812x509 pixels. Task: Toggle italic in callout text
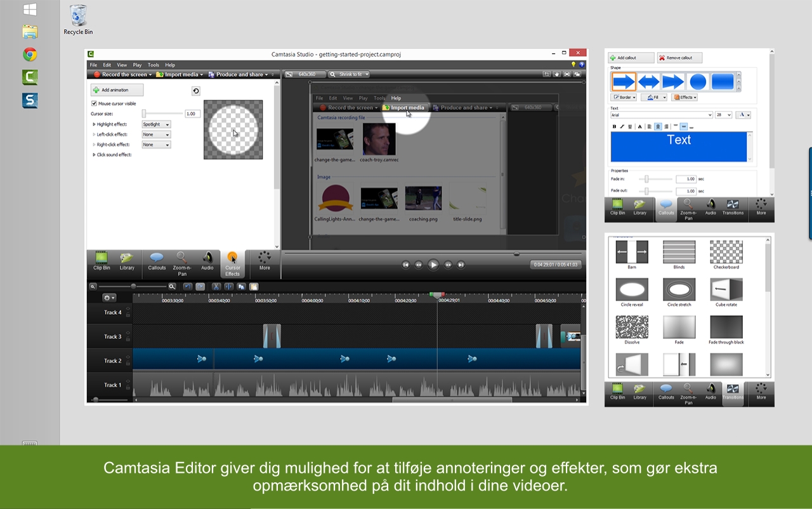(622, 126)
